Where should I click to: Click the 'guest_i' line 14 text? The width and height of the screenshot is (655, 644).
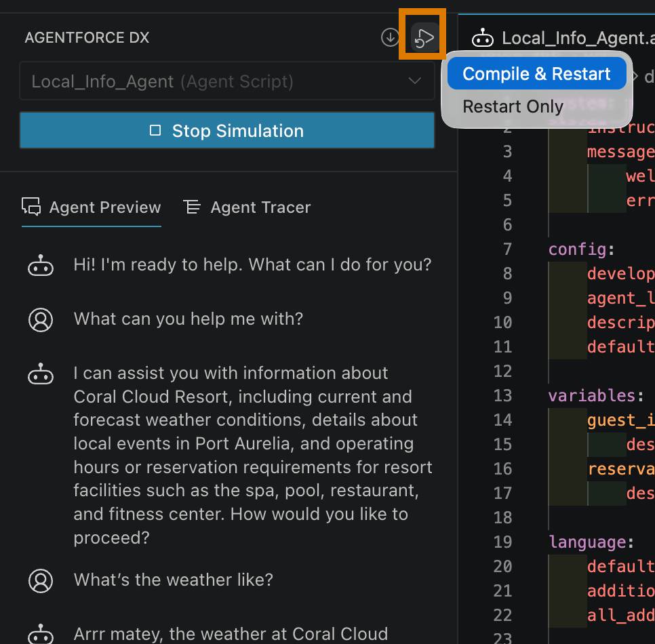[x=620, y=420]
